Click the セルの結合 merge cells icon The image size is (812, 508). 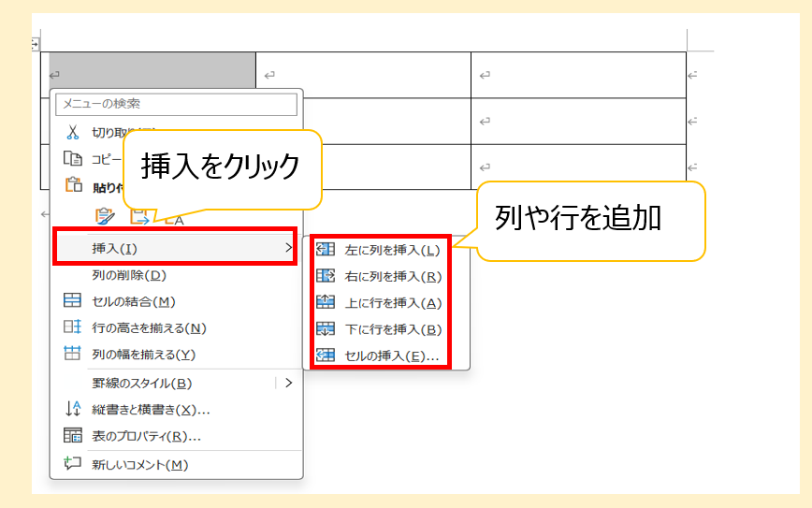pyautogui.click(x=73, y=301)
